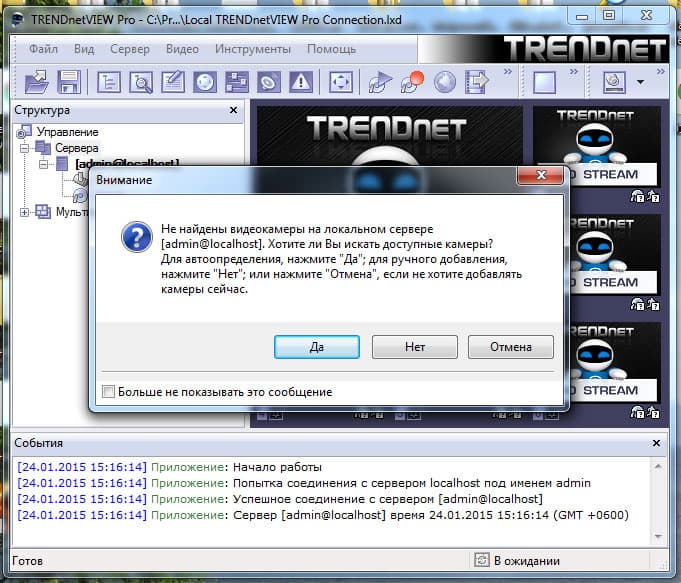Expand main toolbar overflow chevron
The height and width of the screenshot is (583, 681).
[x=507, y=71]
